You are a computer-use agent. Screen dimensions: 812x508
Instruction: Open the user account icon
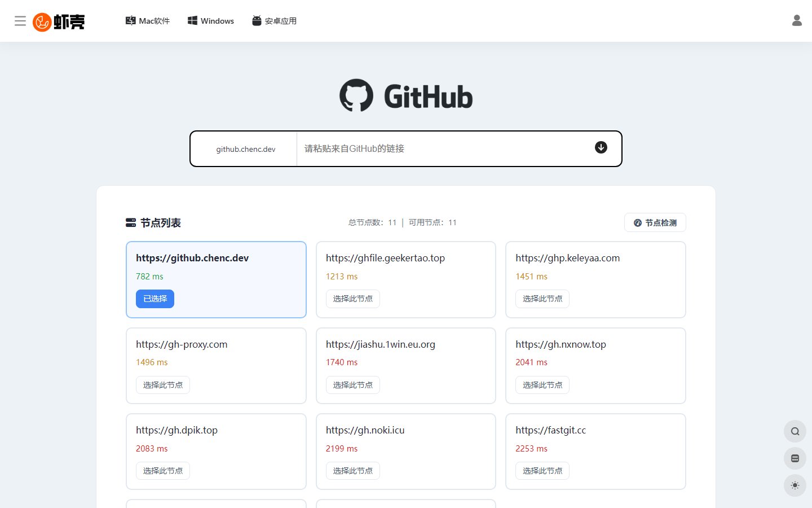(x=797, y=20)
